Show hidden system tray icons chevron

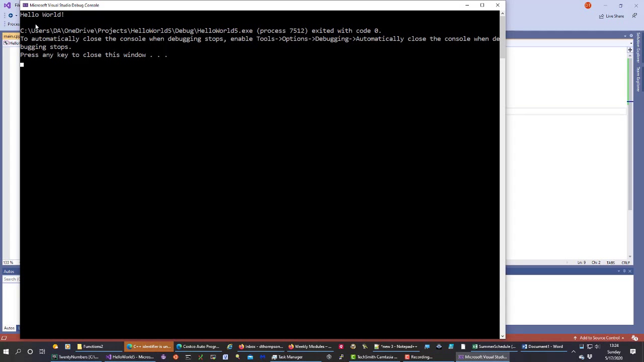[x=573, y=351]
